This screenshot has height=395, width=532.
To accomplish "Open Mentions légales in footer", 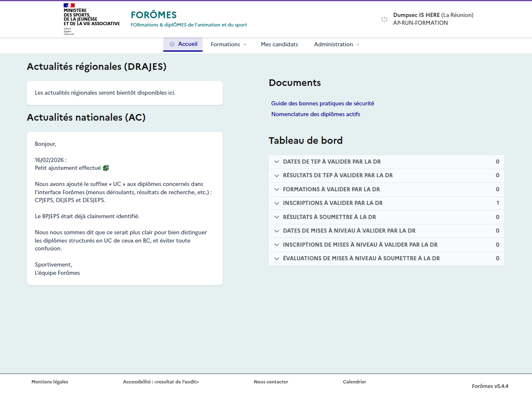I will [50, 382].
